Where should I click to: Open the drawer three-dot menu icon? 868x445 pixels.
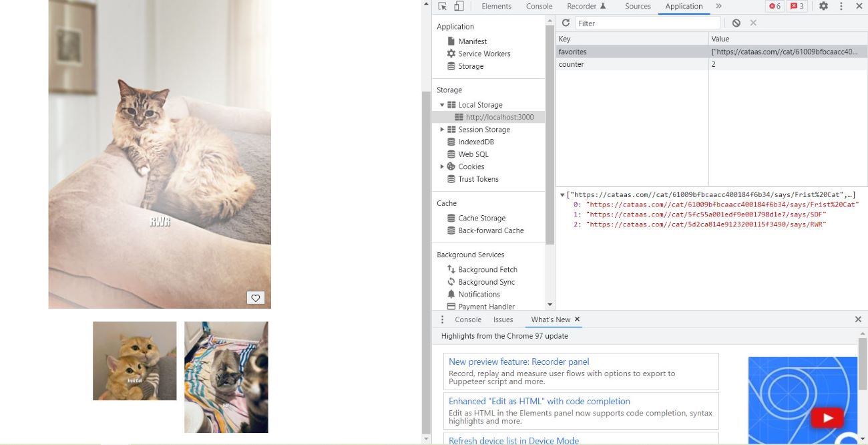[442, 319]
